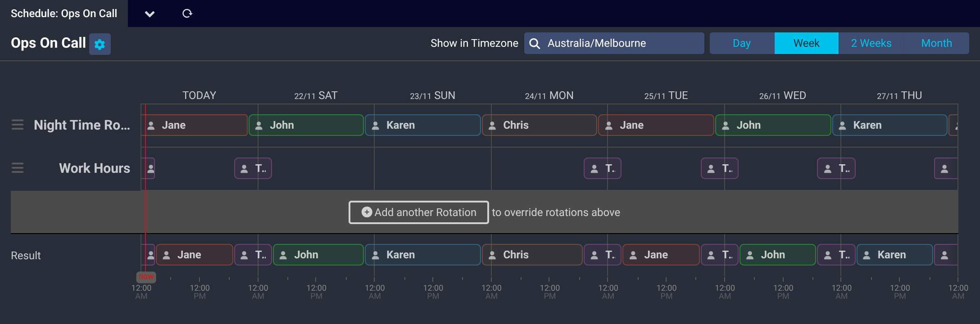Click the red now timeline marker

point(146,277)
